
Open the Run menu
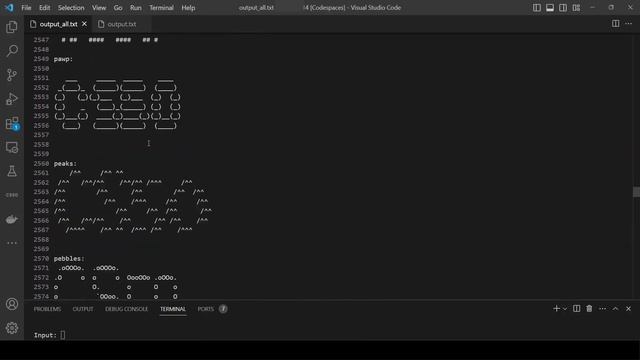136,8
